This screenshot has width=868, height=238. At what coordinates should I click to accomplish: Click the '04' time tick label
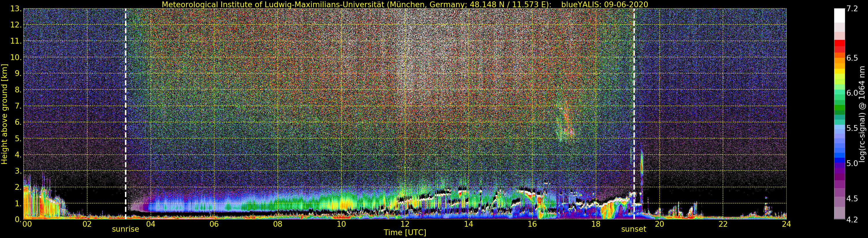[x=151, y=224]
